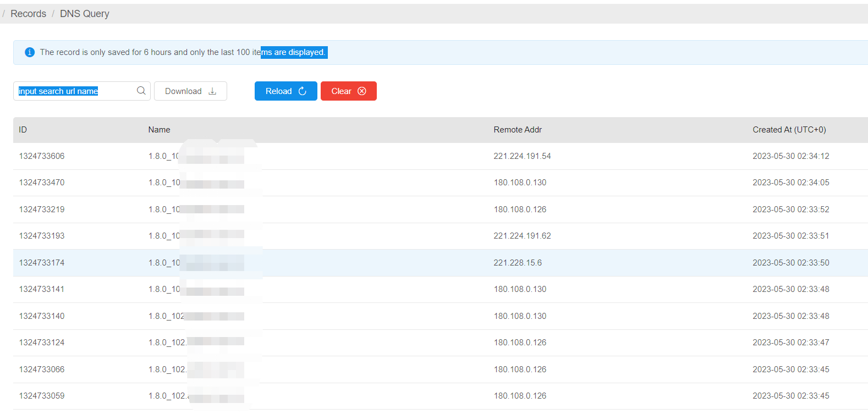The height and width of the screenshot is (414, 868).
Task: Click the blue info icon in banner
Action: coord(30,52)
